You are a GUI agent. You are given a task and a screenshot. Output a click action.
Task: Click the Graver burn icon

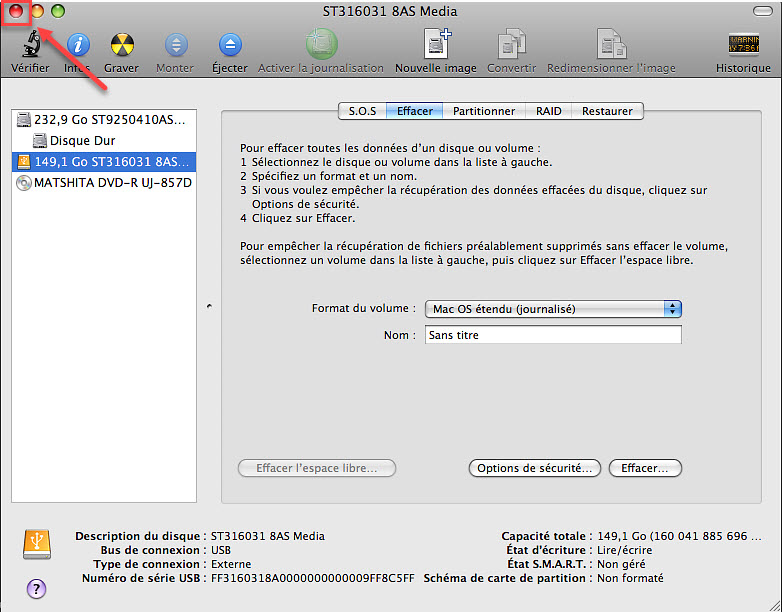[122, 45]
